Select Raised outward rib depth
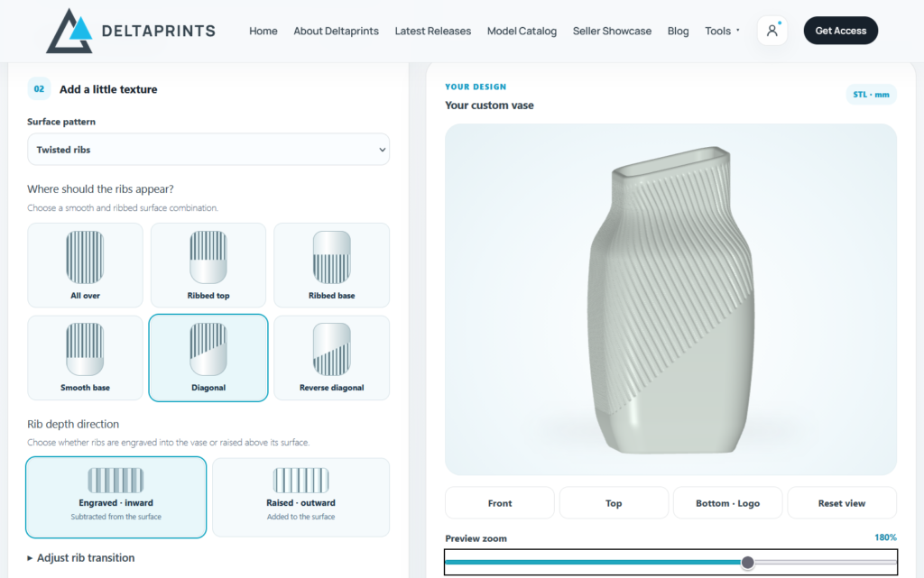This screenshot has height=578, width=924. (x=300, y=498)
